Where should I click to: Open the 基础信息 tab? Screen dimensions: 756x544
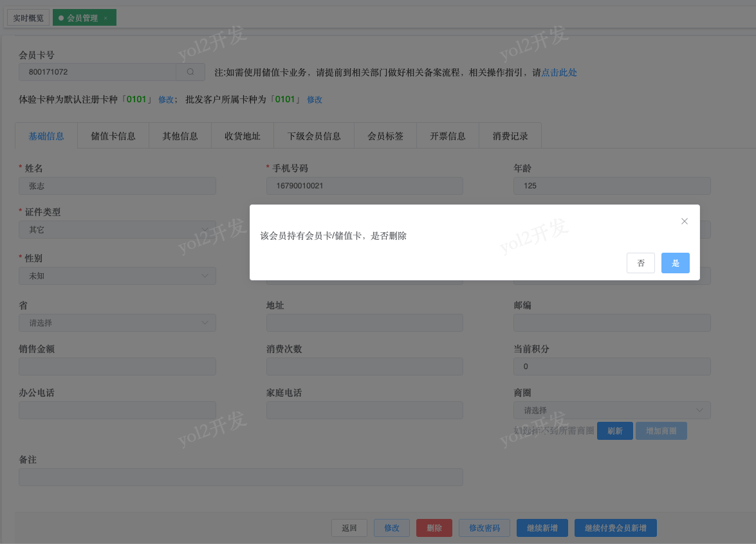[x=46, y=136]
